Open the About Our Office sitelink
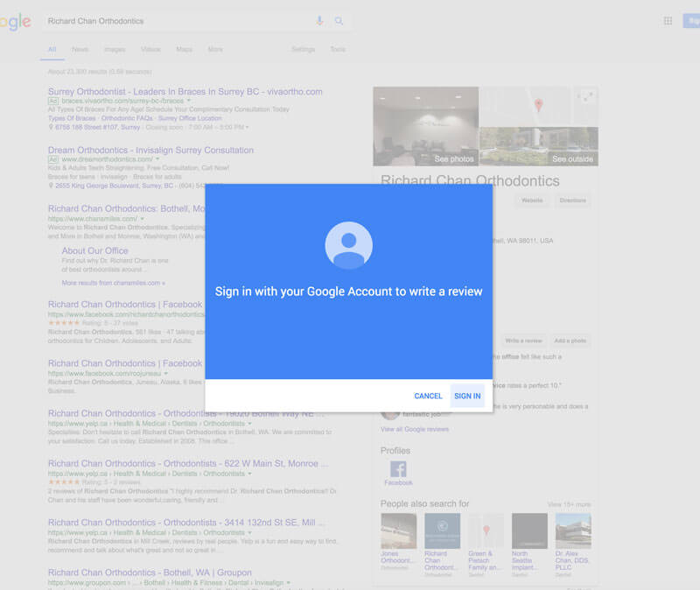Screen dimensions: 700x590 [94, 250]
